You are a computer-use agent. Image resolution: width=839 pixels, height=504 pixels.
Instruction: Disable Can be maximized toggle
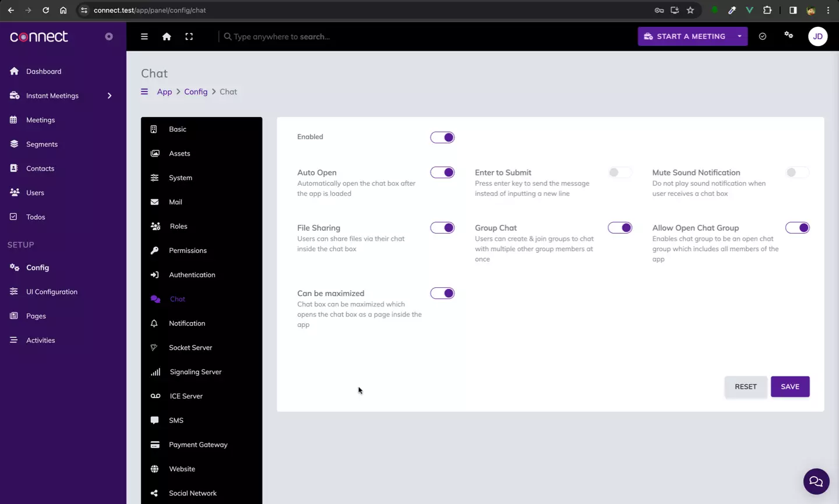point(442,293)
